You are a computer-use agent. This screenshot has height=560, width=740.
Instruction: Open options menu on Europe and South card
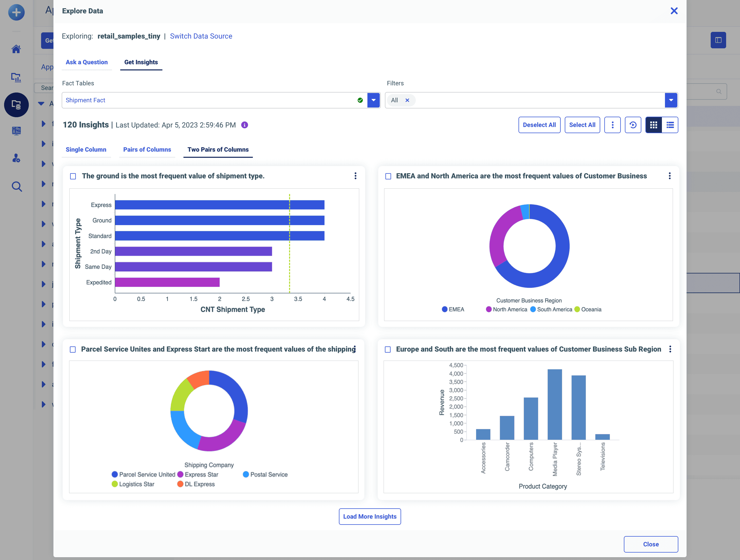tap(670, 349)
